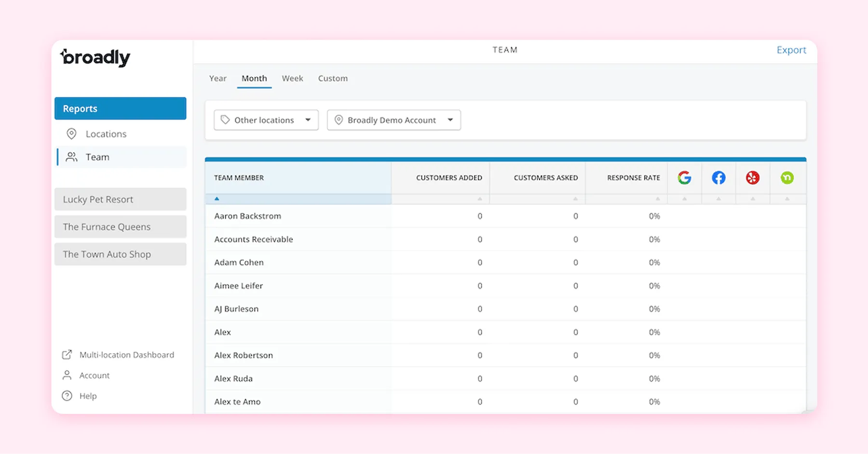Click the Accounts Receivable row name
This screenshot has width=868, height=454.
pyautogui.click(x=254, y=239)
